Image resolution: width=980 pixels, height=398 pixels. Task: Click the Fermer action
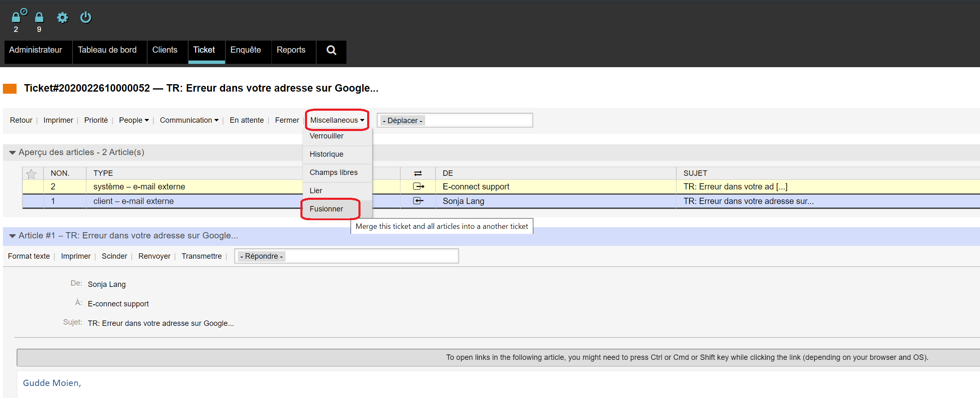[287, 120]
